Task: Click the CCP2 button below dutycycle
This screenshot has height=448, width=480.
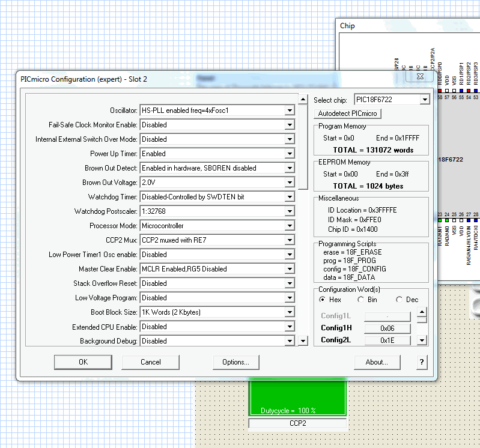Action: pos(297,423)
